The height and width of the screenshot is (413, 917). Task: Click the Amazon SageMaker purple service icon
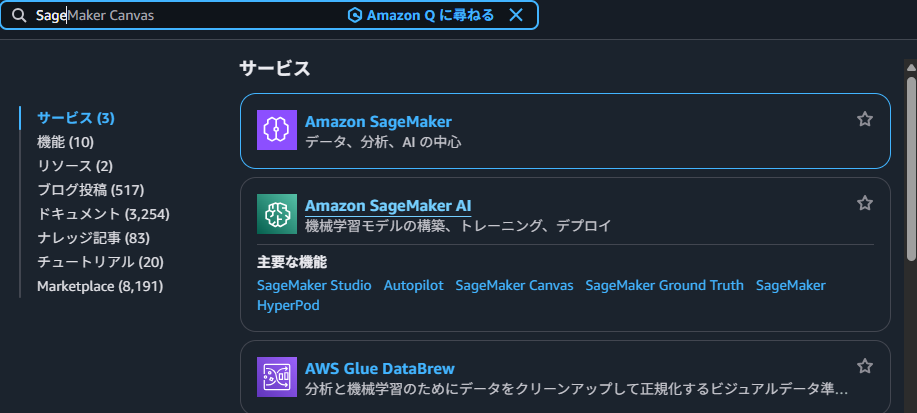277,130
